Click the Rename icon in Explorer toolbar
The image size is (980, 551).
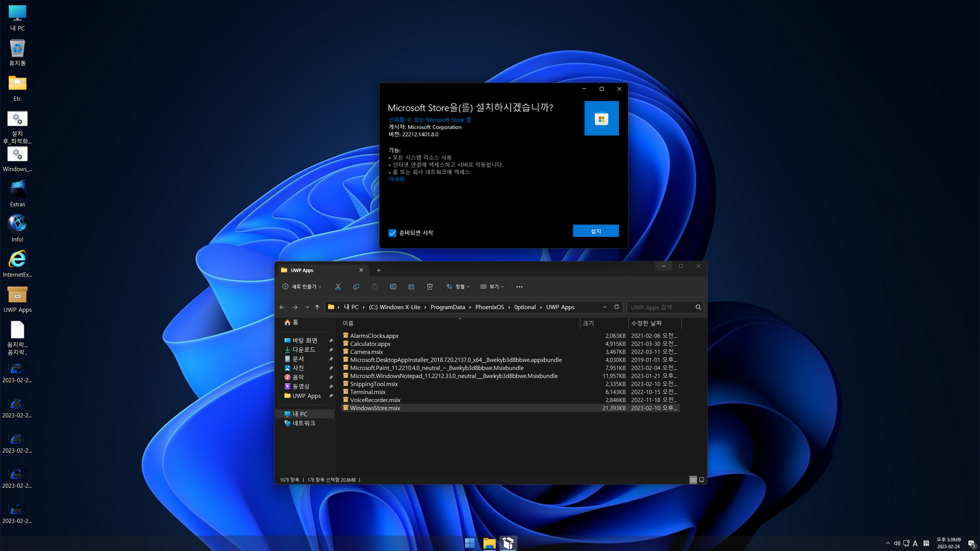pos(393,287)
